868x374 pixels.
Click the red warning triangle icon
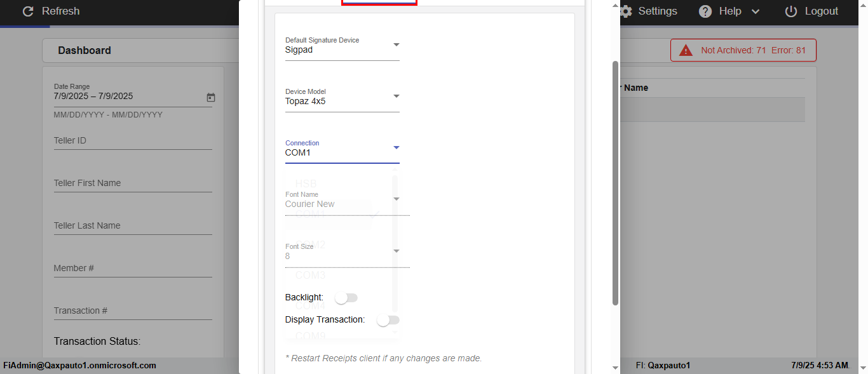tap(686, 50)
